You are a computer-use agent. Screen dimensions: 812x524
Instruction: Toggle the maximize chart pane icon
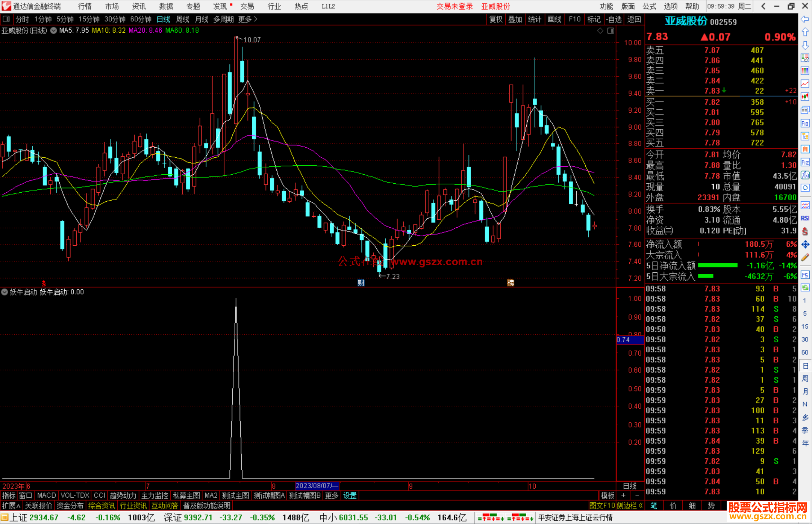[x=611, y=31]
